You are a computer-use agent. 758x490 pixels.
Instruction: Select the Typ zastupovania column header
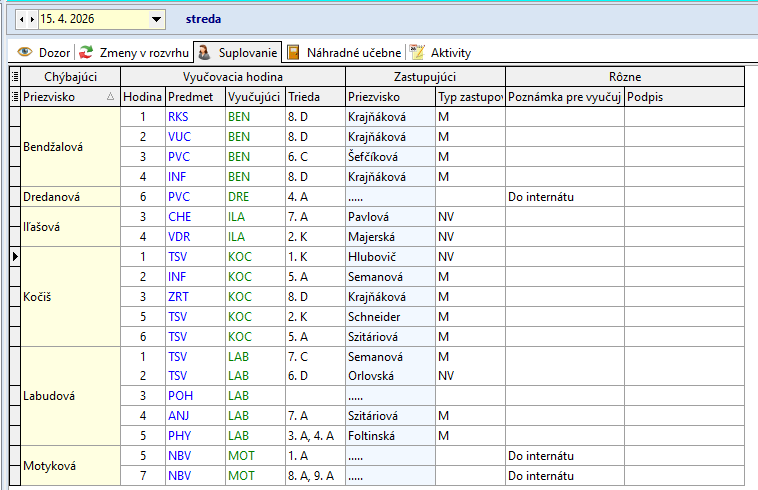click(469, 97)
